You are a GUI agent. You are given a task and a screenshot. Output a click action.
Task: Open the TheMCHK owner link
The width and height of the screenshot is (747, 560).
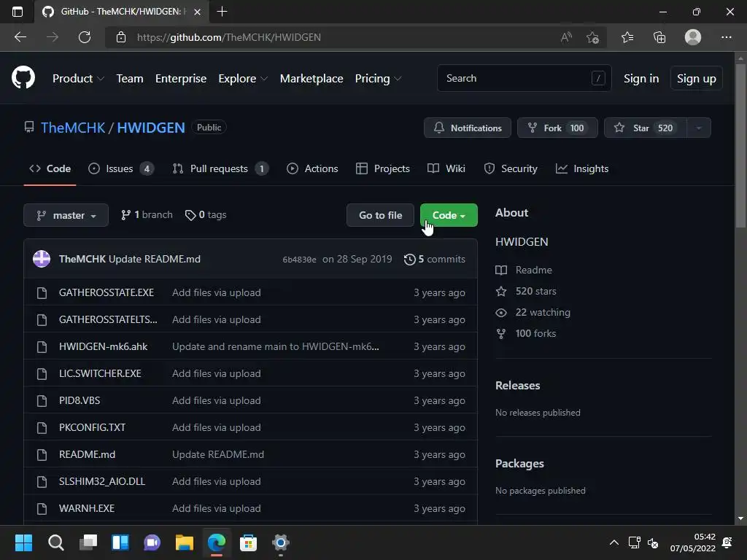(73, 128)
